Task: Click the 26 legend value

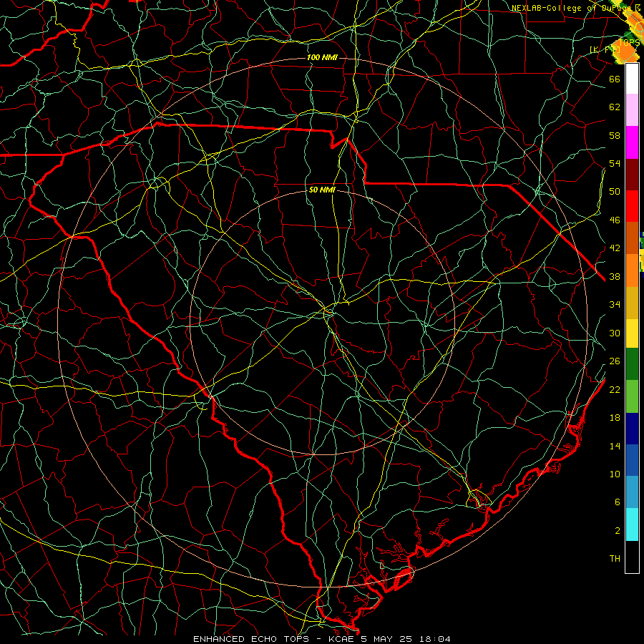Action: (615, 361)
